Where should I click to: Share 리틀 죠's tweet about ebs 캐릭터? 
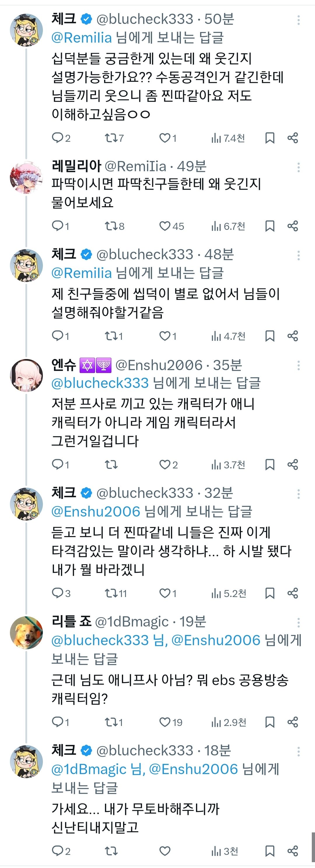293,722
